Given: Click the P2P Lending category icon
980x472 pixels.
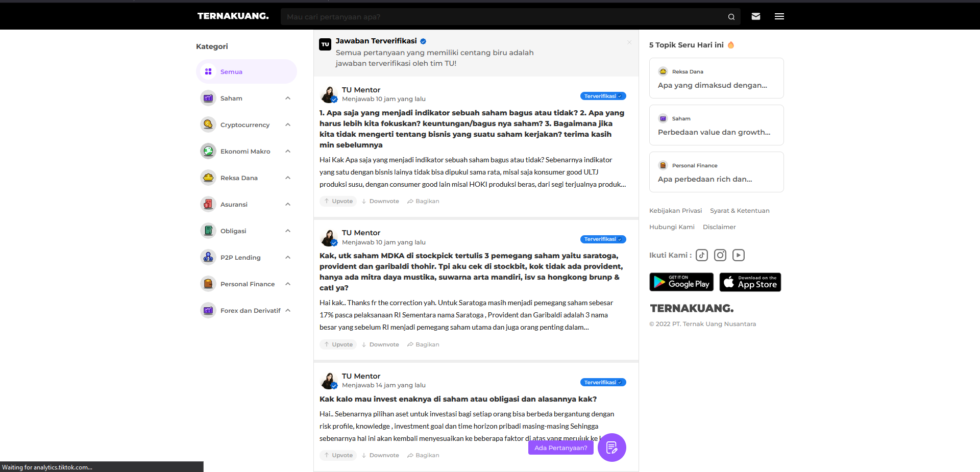Looking at the screenshot, I should tap(208, 257).
